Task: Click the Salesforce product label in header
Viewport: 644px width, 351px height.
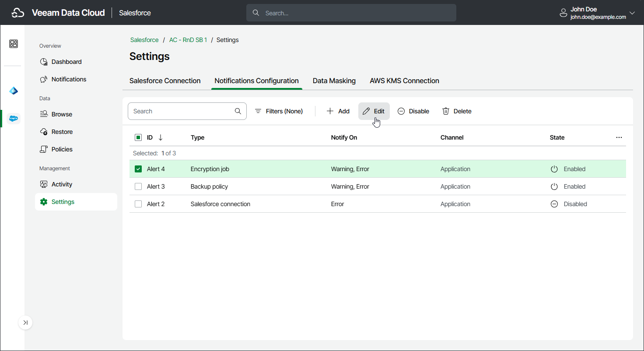Action: coord(135,13)
